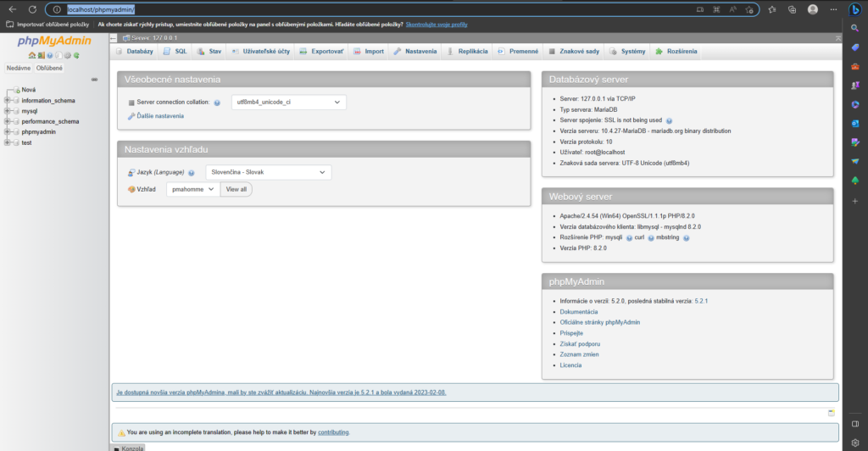Screen dimensions: 868x451
Task: Open navigation panel settings gear icon
Action: point(67,56)
